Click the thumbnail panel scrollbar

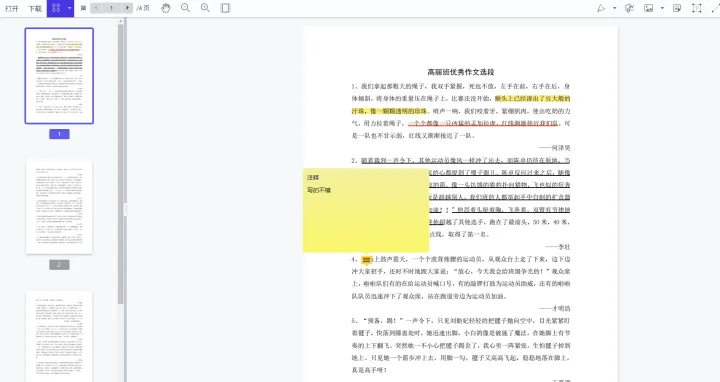click(121, 163)
